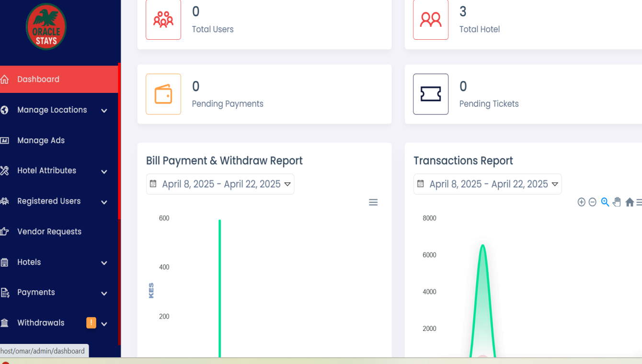The width and height of the screenshot is (642, 364).
Task: Open the Bill Payment report date range picker
Action: (220, 184)
